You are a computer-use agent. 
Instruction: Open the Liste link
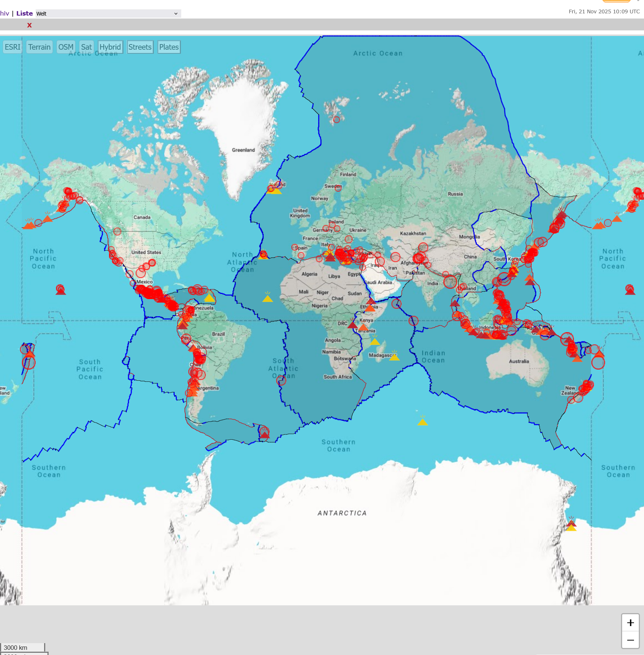coord(24,13)
